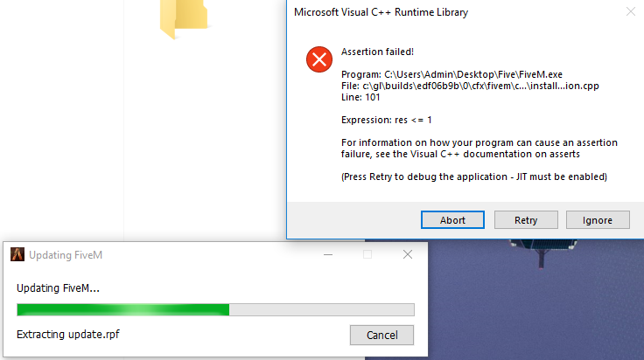Click the Updating FiveM window title text
The width and height of the screenshot is (644, 360).
click(66, 255)
